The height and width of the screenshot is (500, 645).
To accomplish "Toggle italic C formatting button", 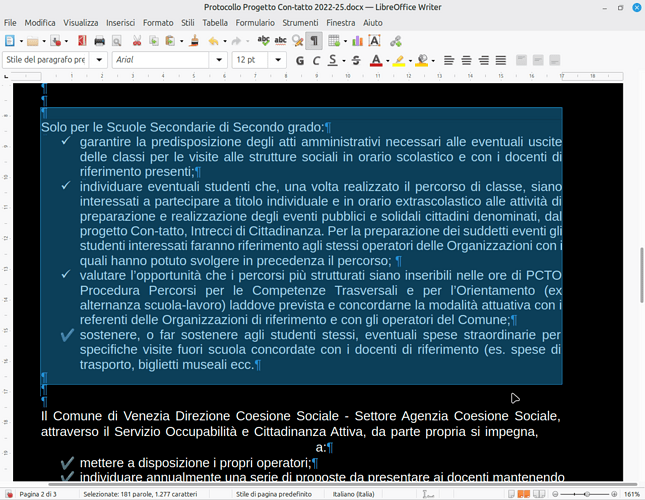I will 316,60.
